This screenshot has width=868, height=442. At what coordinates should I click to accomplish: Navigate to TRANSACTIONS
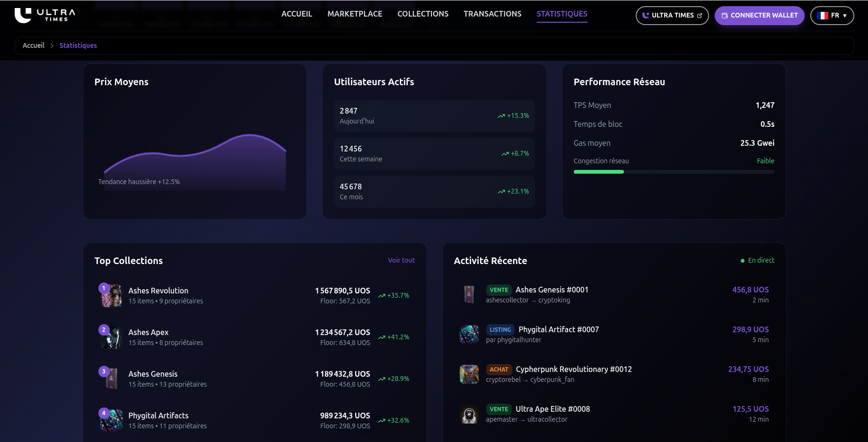coord(492,14)
